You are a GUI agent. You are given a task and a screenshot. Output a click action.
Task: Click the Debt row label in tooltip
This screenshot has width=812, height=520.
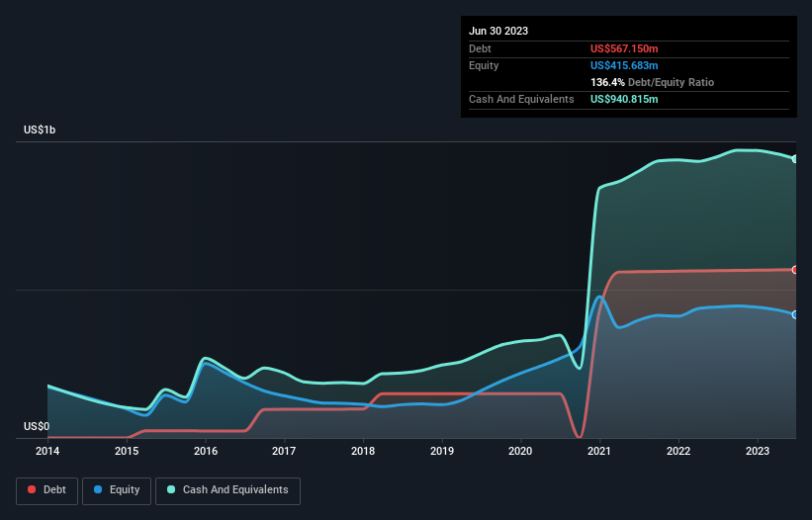point(480,48)
